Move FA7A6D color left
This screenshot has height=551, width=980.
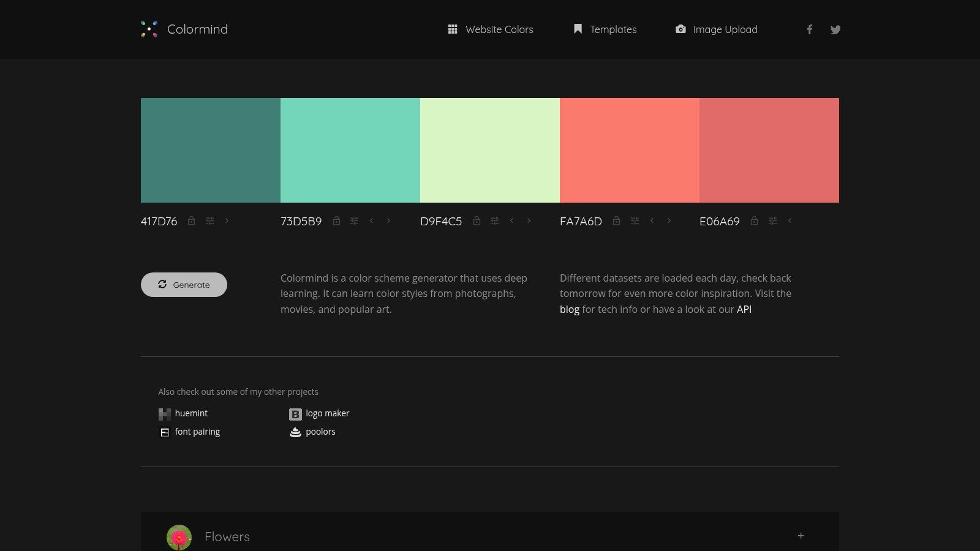coord(652,220)
